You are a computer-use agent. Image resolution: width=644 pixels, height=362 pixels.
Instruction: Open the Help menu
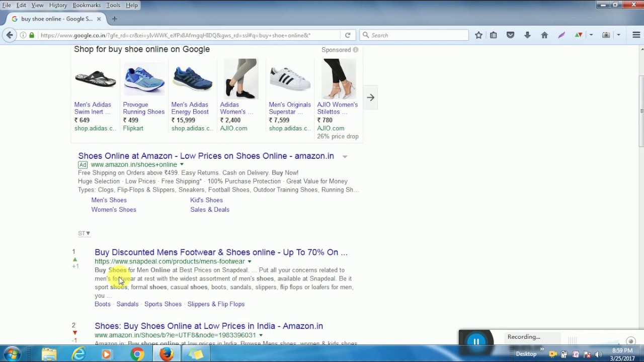[x=132, y=5]
